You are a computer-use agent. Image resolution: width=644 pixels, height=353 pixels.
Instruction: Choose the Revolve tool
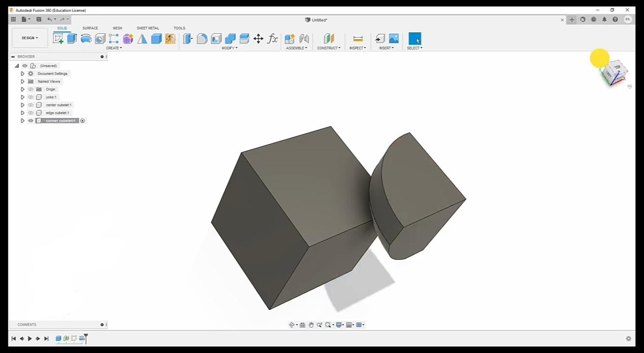[86, 39]
